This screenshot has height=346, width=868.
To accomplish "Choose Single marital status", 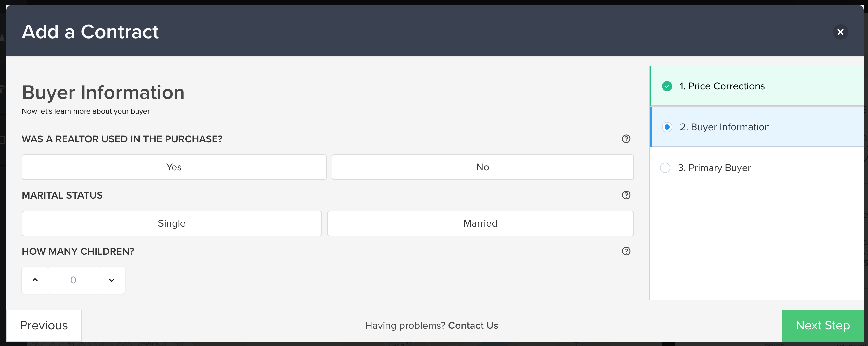I will pos(172,223).
